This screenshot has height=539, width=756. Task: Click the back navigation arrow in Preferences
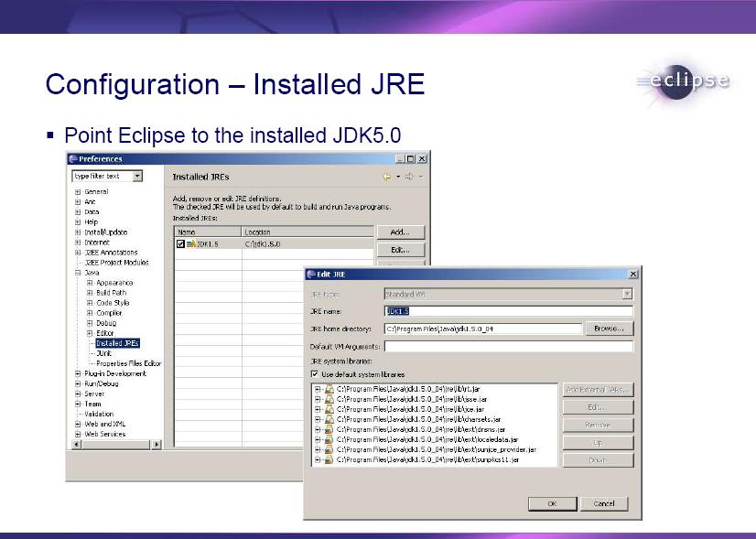point(386,177)
